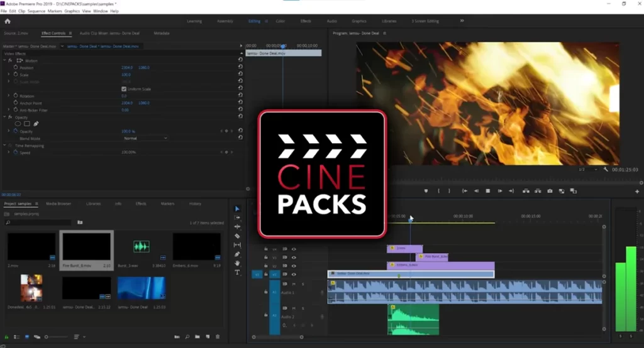The width and height of the screenshot is (644, 348).
Task: Toggle lock on the Audio 1 track
Action: point(266,291)
